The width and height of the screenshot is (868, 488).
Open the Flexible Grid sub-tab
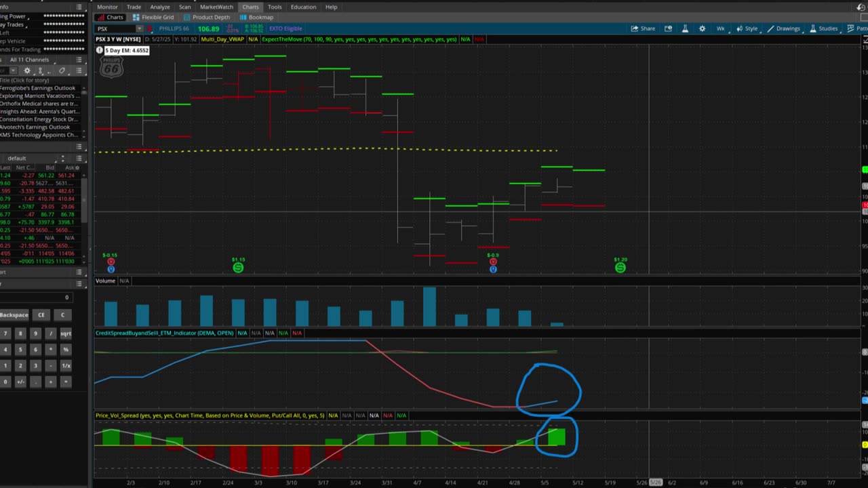153,17
